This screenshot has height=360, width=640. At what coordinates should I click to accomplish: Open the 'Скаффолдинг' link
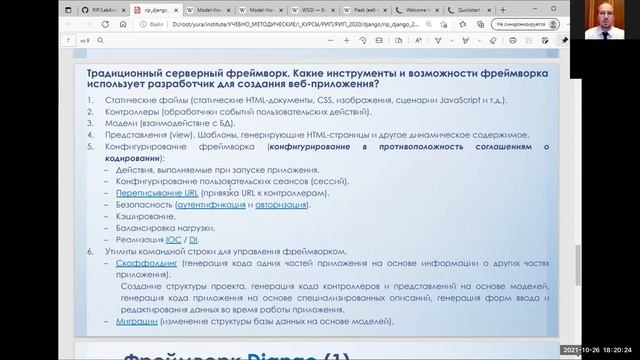[x=147, y=263]
